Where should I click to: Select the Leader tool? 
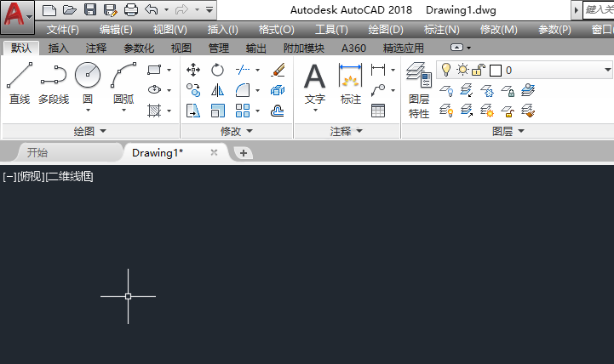click(378, 90)
